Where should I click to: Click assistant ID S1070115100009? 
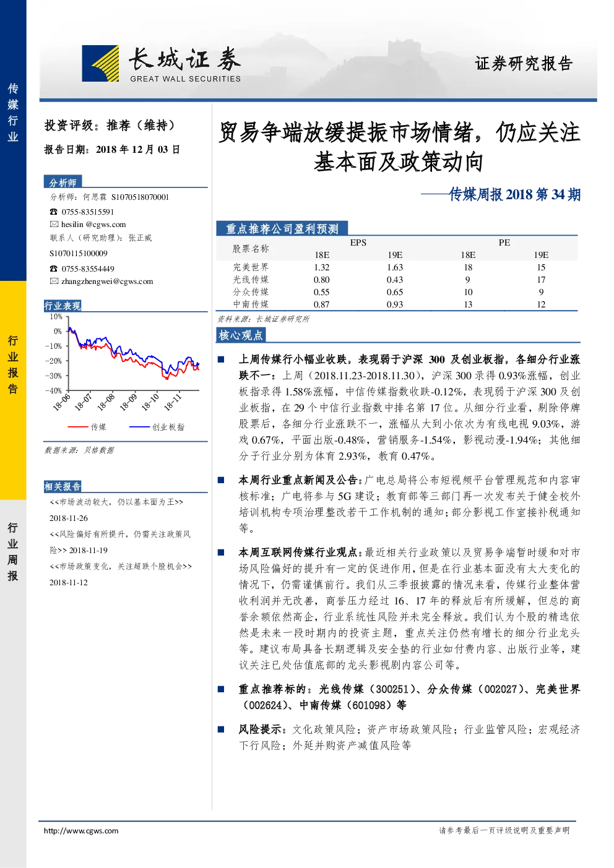tap(79, 254)
